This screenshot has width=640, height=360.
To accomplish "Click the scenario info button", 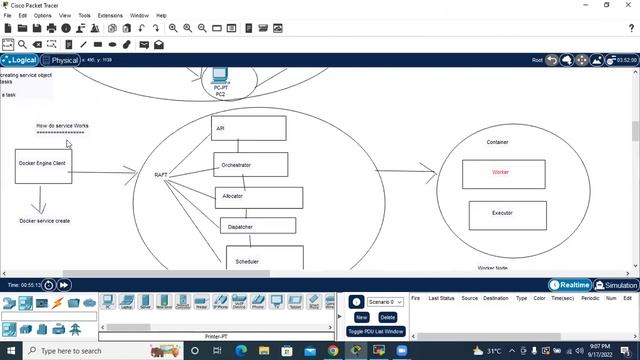I will (356, 302).
